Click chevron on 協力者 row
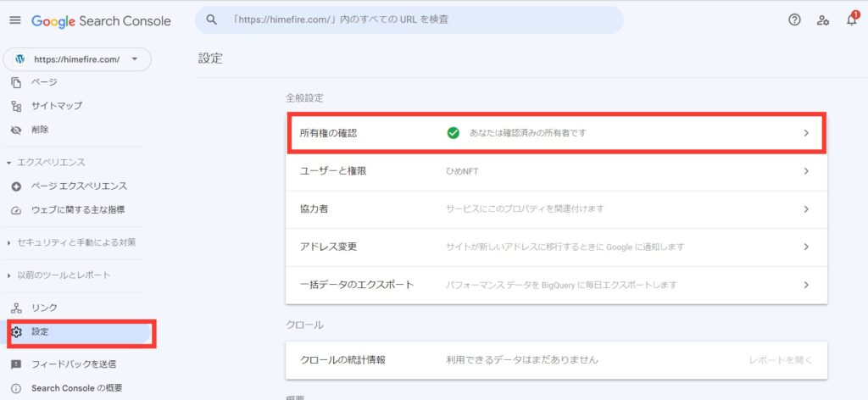This screenshot has height=400, width=868. pyautogui.click(x=806, y=209)
